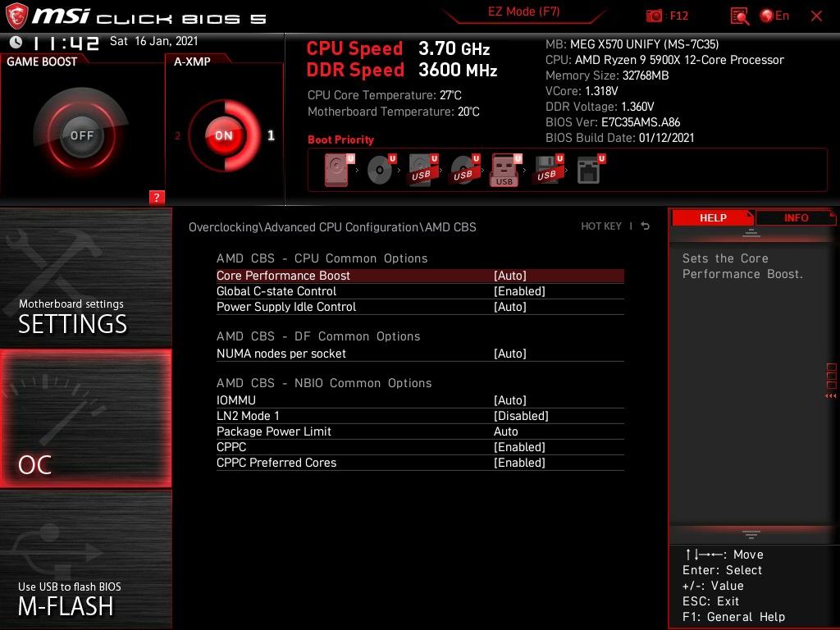Select the CPPC Preferred Cores label

click(276, 462)
